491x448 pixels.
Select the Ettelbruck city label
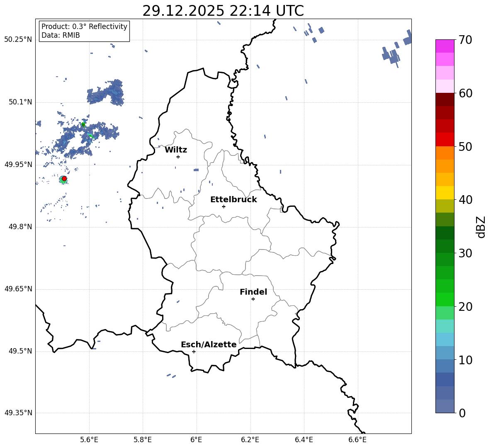click(233, 200)
